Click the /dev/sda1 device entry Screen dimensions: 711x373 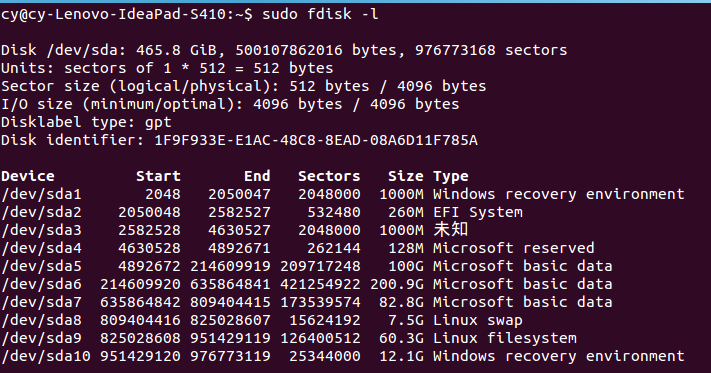tap(41, 194)
